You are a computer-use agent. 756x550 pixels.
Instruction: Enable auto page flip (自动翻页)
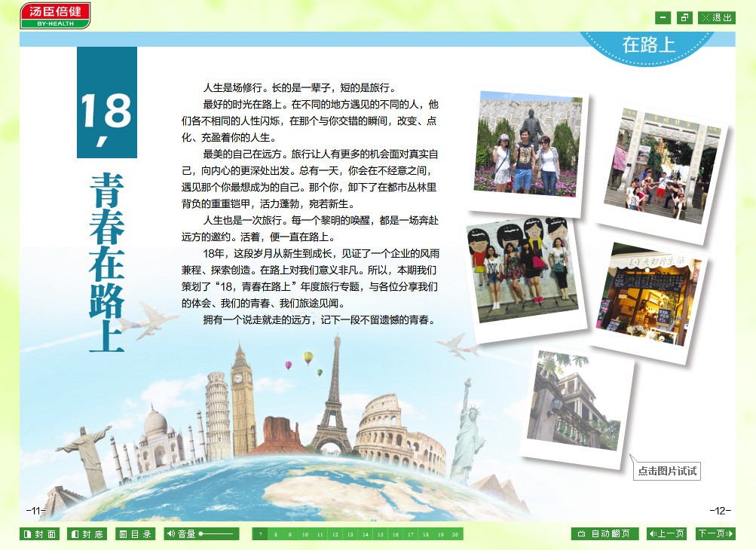(604, 533)
